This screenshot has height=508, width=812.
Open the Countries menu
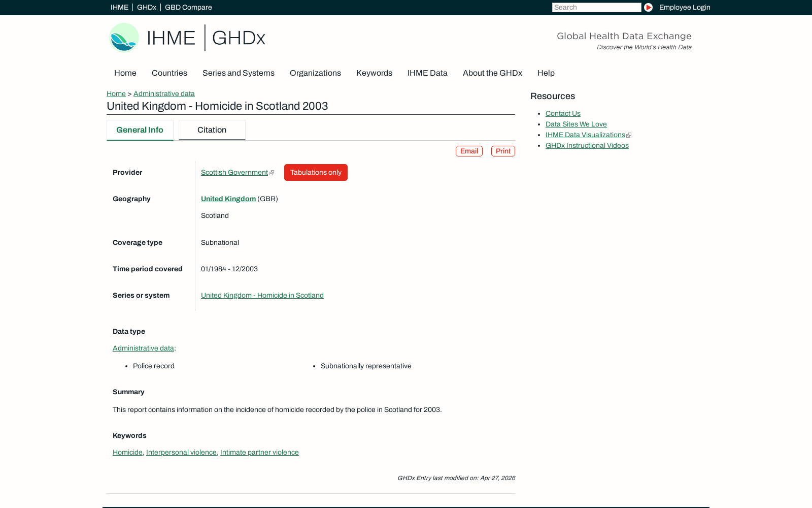pos(170,73)
